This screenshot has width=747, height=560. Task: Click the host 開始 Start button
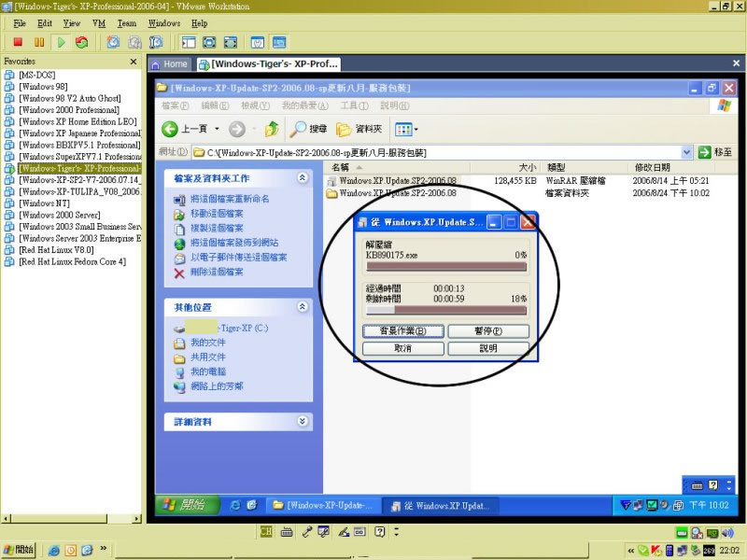tap(19, 550)
